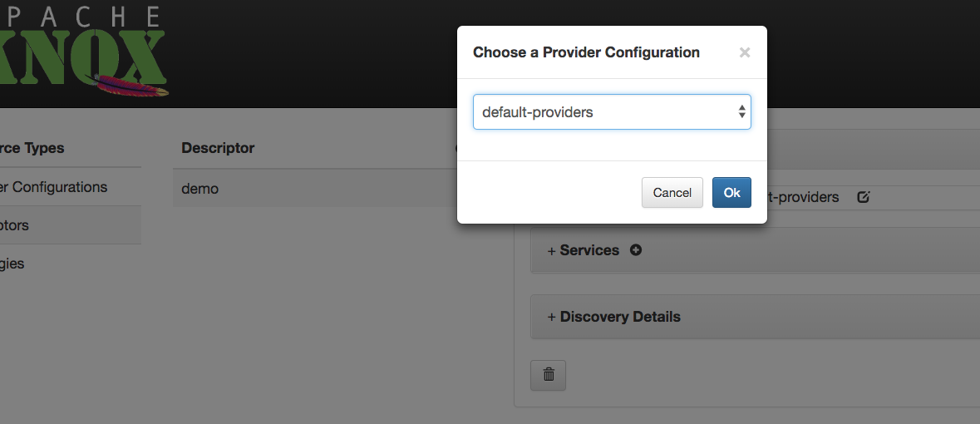
Task: Close the Provider Configuration dialog with X
Action: click(745, 52)
